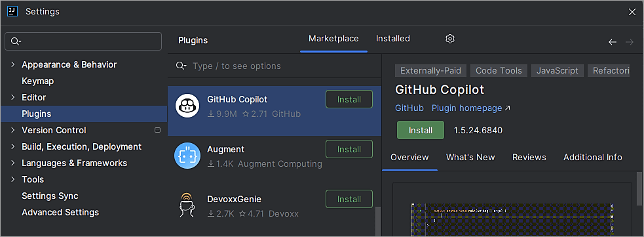This screenshot has width=644, height=237.
Task: Click the DevoxxGenie 4.71 rating
Action: (x=252, y=214)
